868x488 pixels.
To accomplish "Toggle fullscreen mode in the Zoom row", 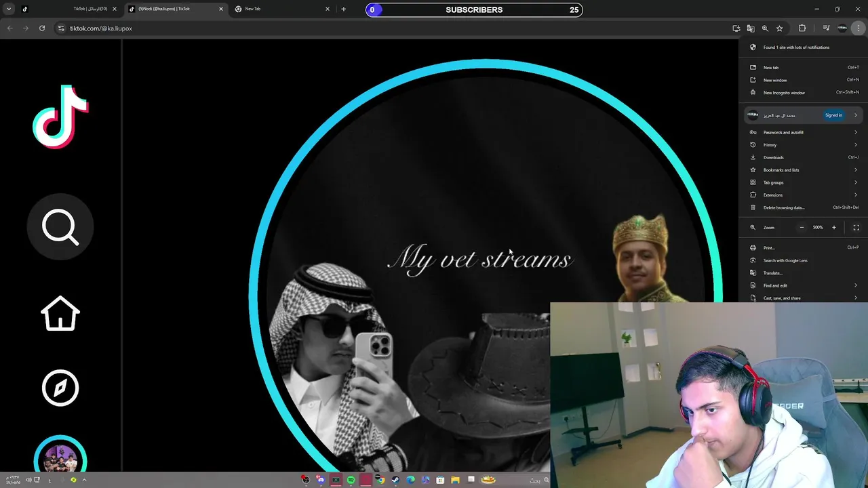I will tap(856, 228).
